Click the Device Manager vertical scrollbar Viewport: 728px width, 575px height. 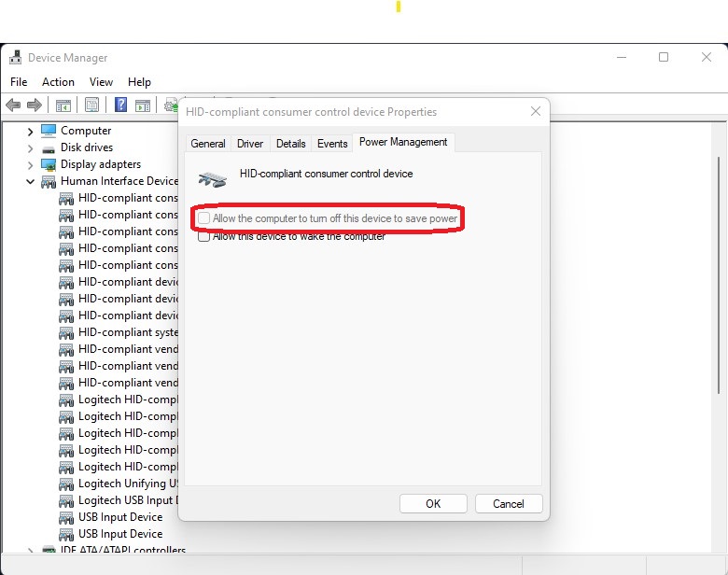pyautogui.click(x=719, y=276)
